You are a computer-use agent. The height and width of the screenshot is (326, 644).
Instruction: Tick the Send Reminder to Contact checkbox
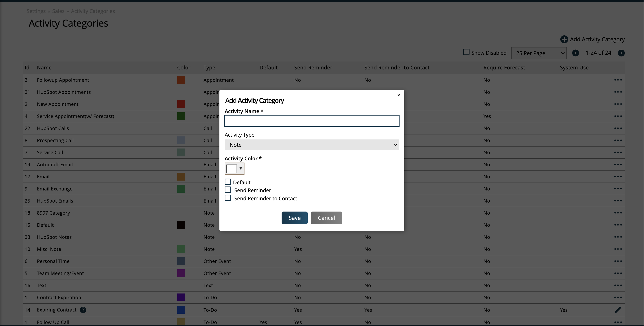click(x=228, y=198)
